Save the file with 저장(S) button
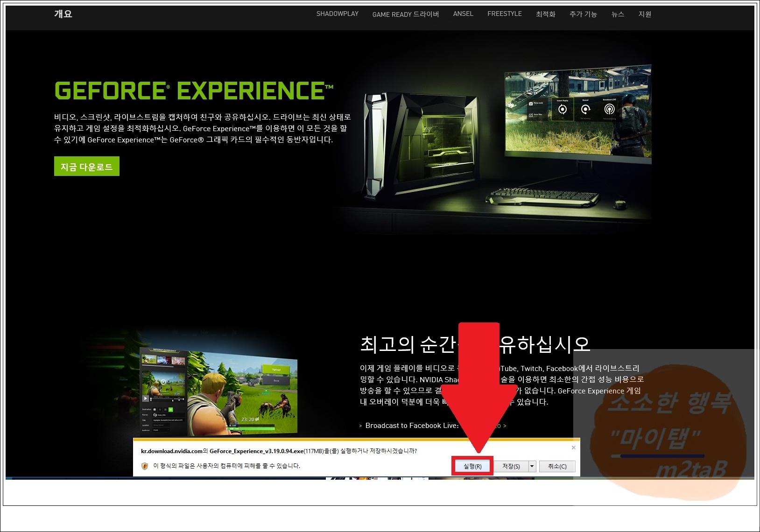The width and height of the screenshot is (760, 532). tap(511, 466)
